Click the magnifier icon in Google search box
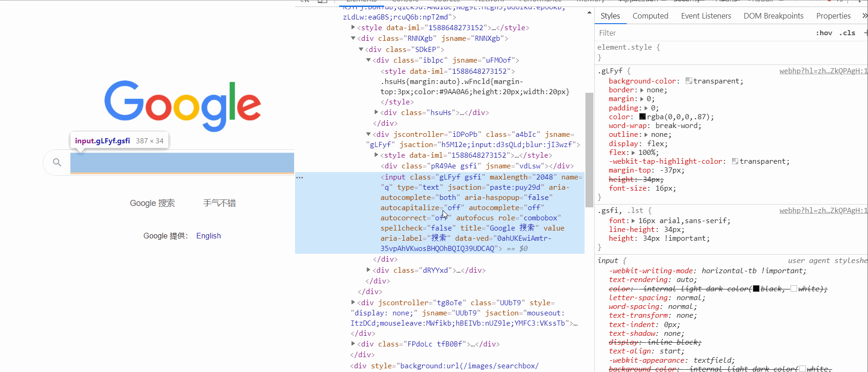The height and width of the screenshot is (372, 868). 57,162
